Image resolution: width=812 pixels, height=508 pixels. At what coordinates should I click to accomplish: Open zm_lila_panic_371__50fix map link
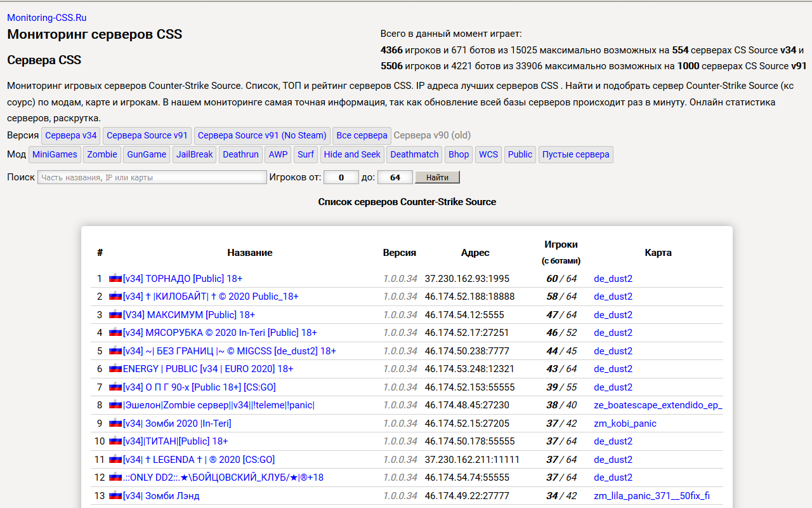click(652, 495)
